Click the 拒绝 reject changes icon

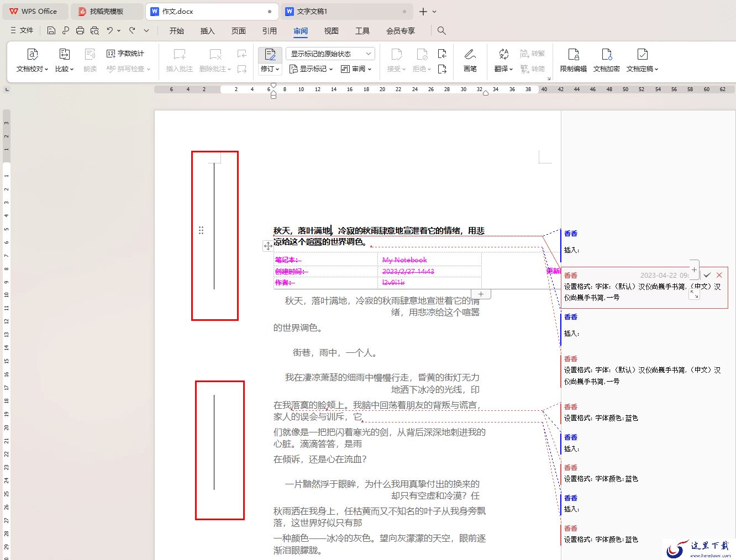click(x=422, y=54)
